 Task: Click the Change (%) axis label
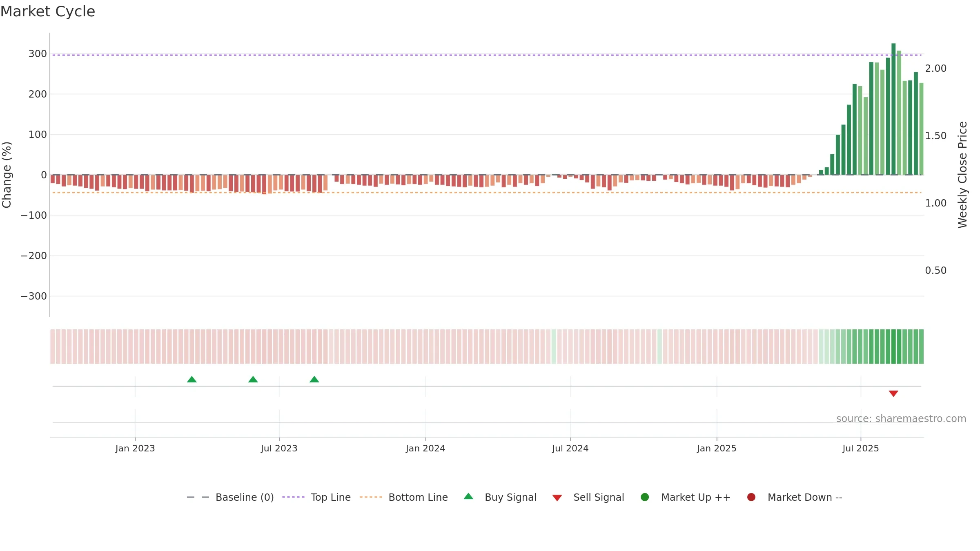[7, 175]
